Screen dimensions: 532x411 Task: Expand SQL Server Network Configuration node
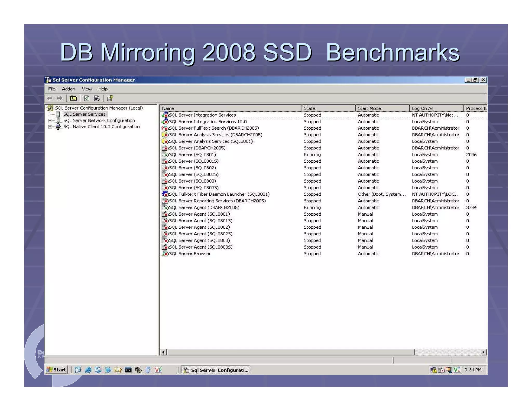[50, 121]
